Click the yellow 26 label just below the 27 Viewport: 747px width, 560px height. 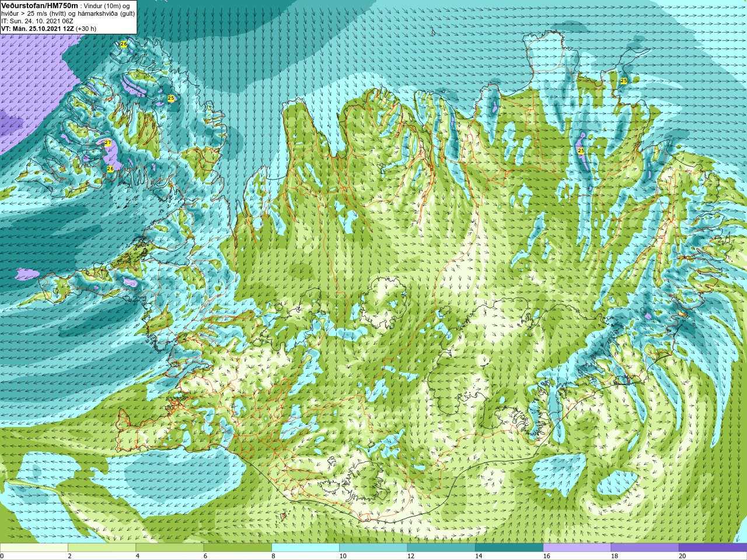click(x=110, y=169)
